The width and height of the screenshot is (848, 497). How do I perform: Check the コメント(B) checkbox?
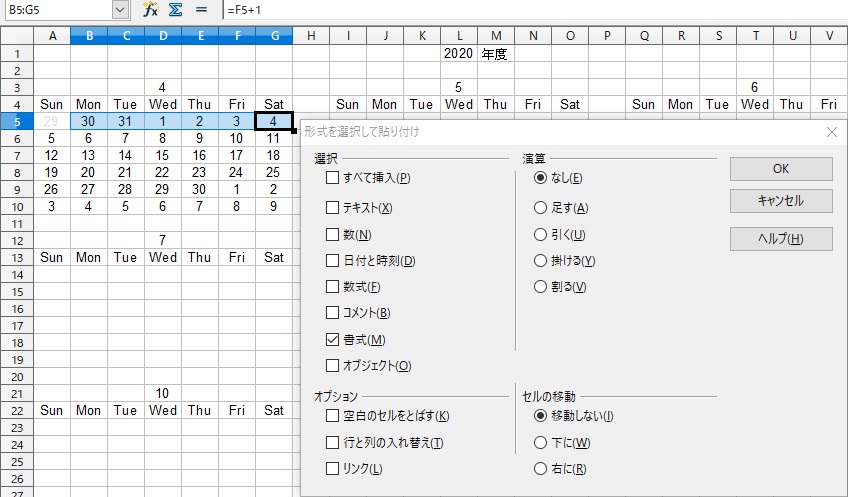click(x=332, y=312)
